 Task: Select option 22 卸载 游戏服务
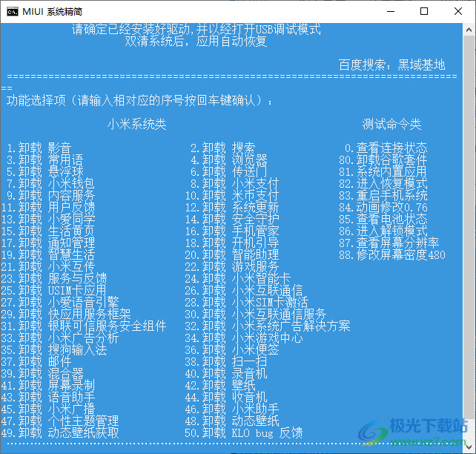(232, 266)
